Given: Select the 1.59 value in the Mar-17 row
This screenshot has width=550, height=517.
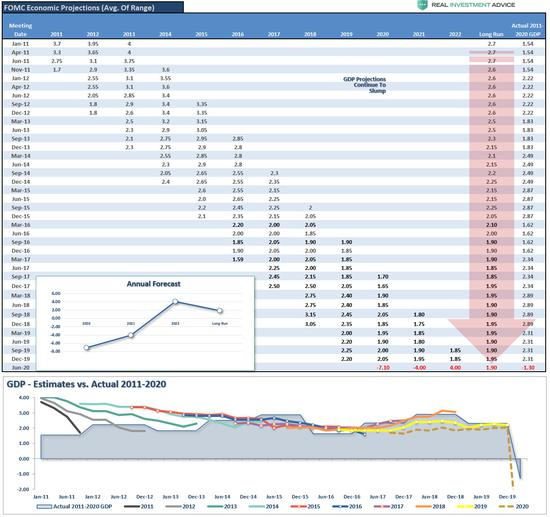Looking at the screenshot, I should (x=238, y=260).
